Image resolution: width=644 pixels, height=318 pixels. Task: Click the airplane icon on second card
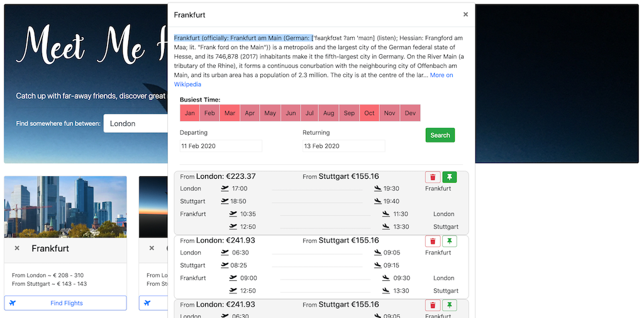[x=147, y=303]
